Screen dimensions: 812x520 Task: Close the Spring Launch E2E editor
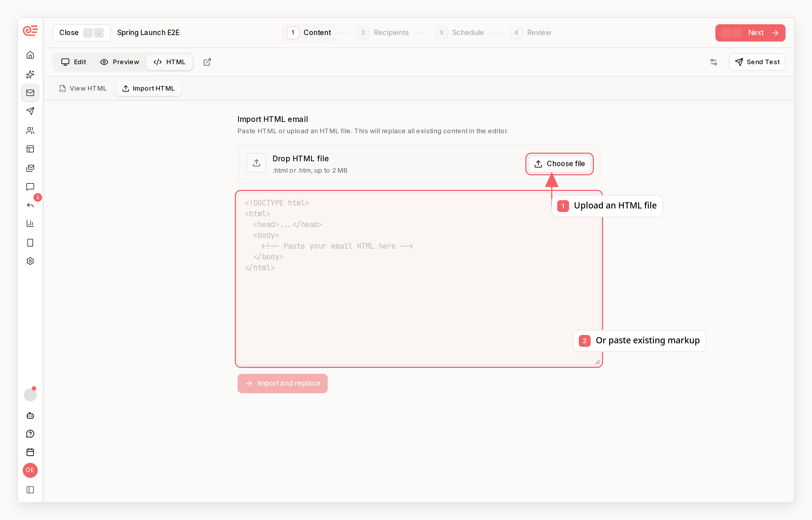click(x=81, y=33)
